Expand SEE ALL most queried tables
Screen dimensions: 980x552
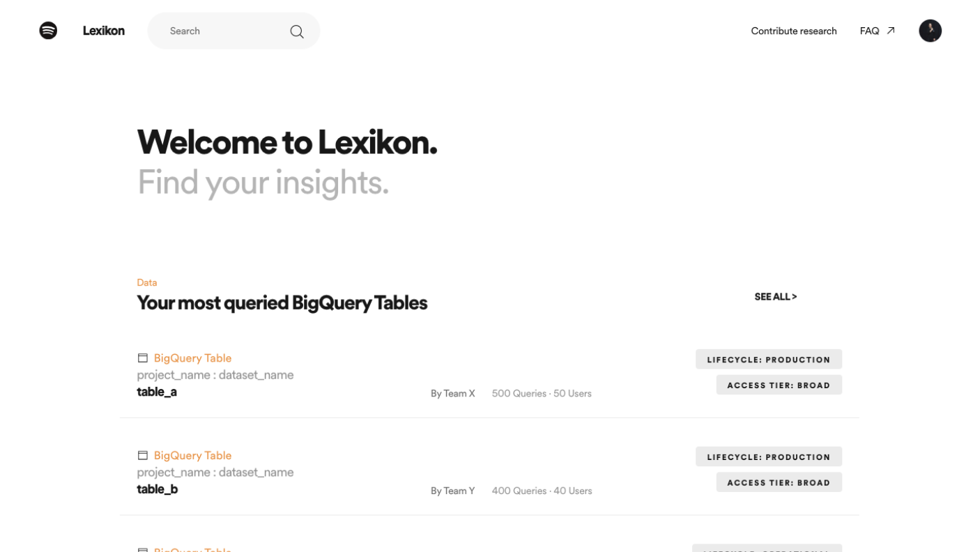tap(775, 297)
